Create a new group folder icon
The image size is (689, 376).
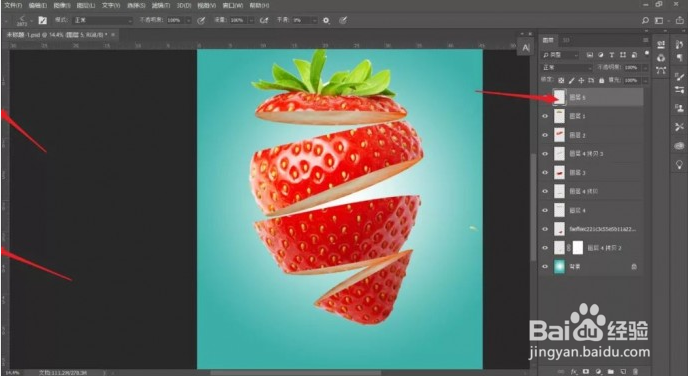click(x=611, y=372)
